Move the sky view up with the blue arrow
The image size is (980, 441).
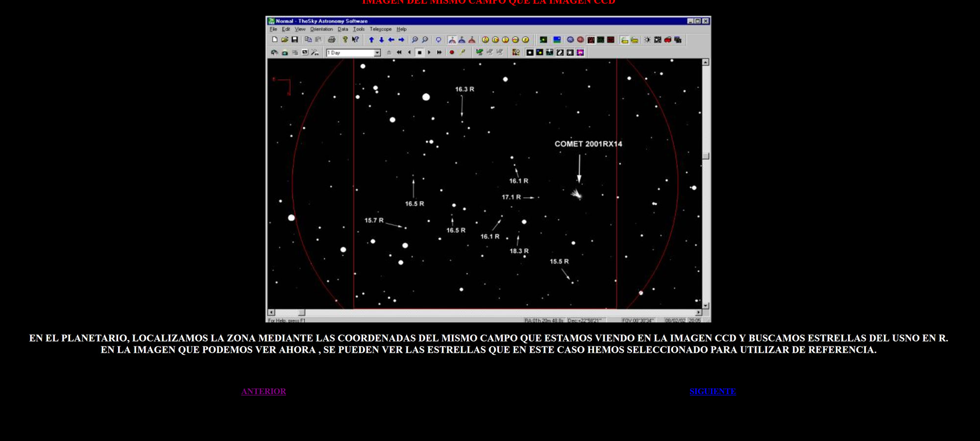[x=371, y=40]
